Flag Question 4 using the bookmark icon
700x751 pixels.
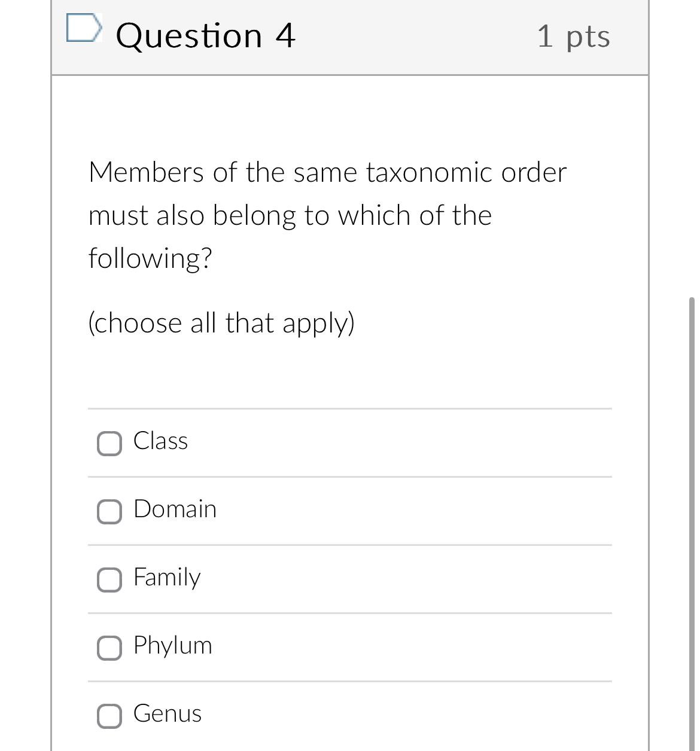(83, 28)
